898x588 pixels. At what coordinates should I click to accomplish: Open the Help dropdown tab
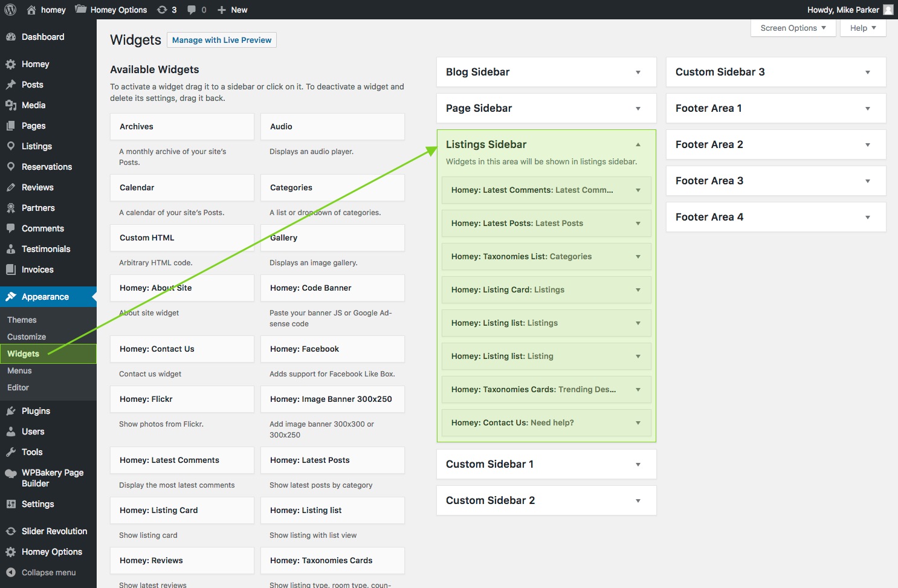coord(863,28)
